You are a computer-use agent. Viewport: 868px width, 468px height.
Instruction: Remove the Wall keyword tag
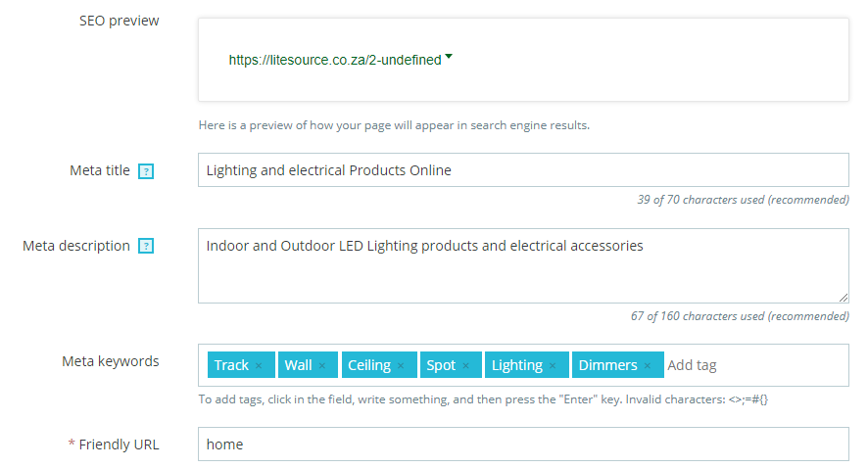pos(322,366)
